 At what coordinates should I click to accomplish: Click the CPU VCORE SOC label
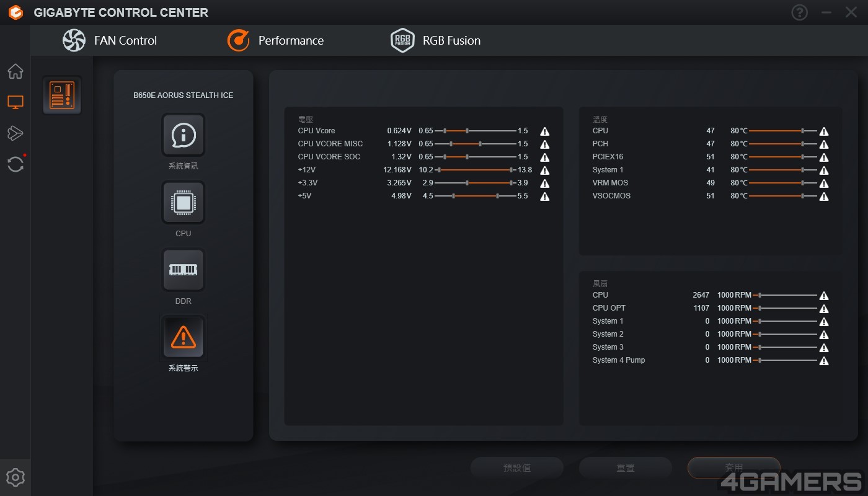(x=329, y=157)
